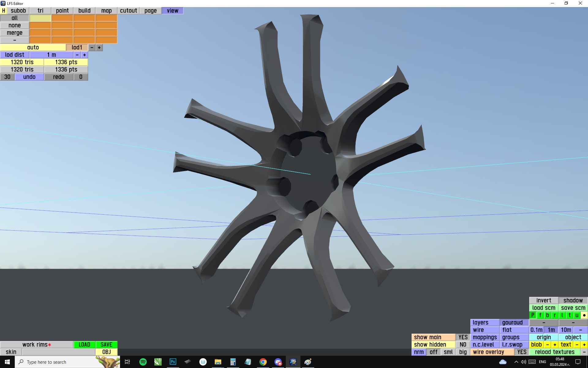This screenshot has height=368, width=588.
Task: Click the skin name field
Action: pos(58,352)
